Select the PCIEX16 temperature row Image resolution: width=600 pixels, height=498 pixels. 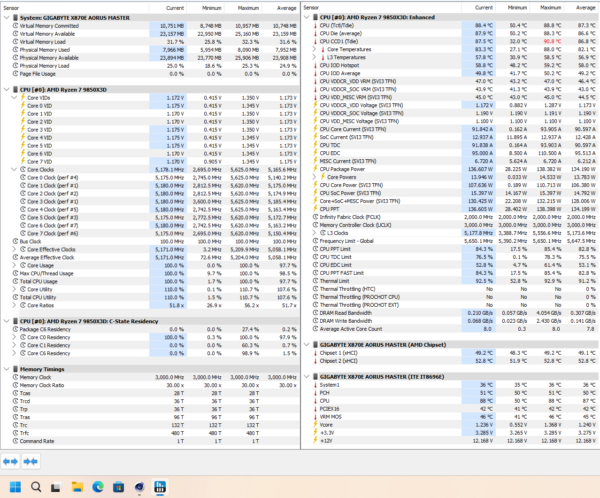[450, 409]
